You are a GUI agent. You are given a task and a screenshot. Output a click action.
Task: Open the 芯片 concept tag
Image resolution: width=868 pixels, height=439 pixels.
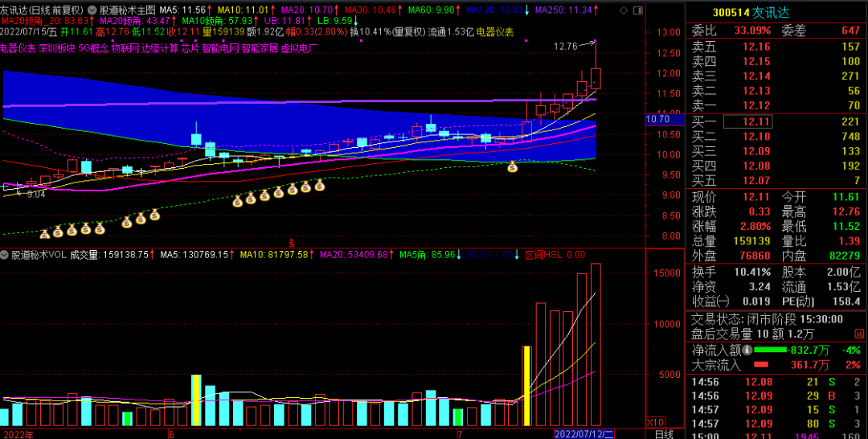[x=190, y=49]
